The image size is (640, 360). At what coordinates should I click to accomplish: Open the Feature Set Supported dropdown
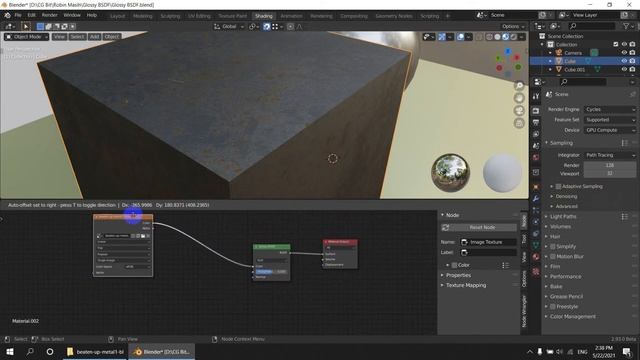pos(610,120)
